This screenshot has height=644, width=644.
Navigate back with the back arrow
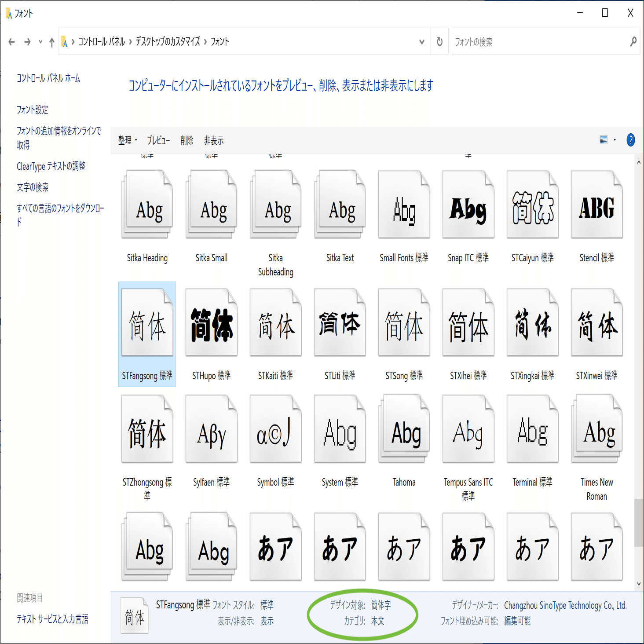pos(11,42)
